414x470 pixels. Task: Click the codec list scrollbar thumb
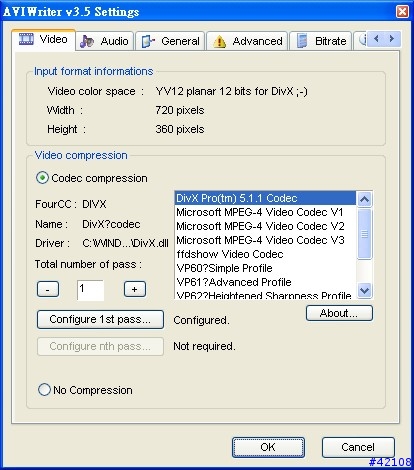(x=364, y=234)
